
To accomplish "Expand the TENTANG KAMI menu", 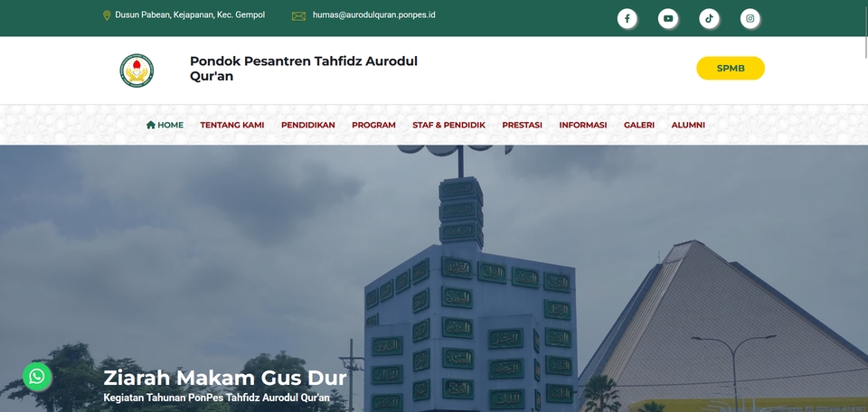I will coord(232,126).
